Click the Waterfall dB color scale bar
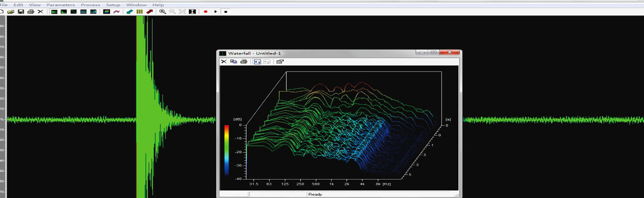The height and width of the screenshot is (198, 644). tap(227, 150)
